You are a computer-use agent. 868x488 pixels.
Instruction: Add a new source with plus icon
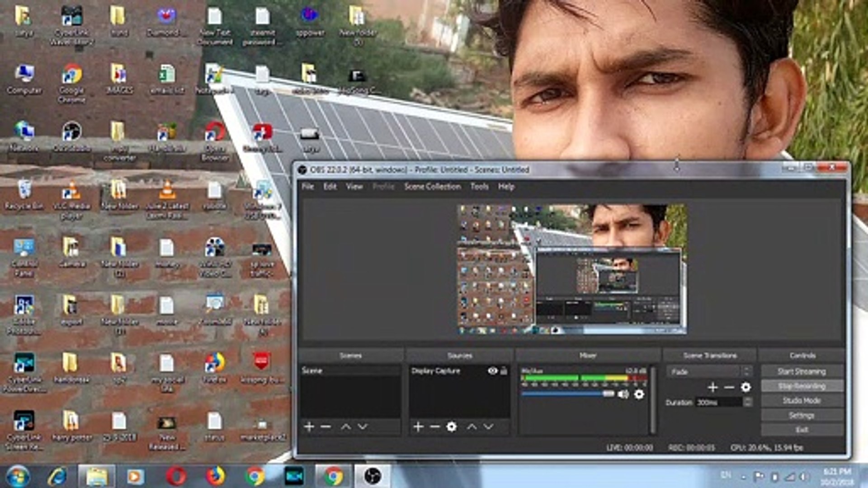click(418, 427)
